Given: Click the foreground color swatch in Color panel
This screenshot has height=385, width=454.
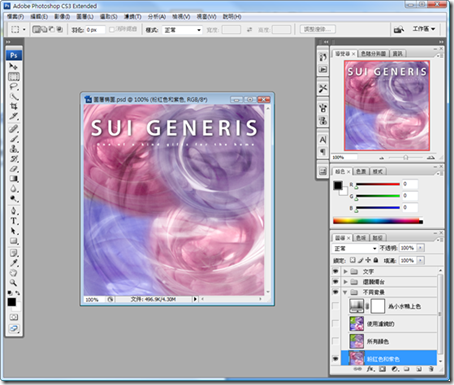Looking at the screenshot, I should 338,185.
